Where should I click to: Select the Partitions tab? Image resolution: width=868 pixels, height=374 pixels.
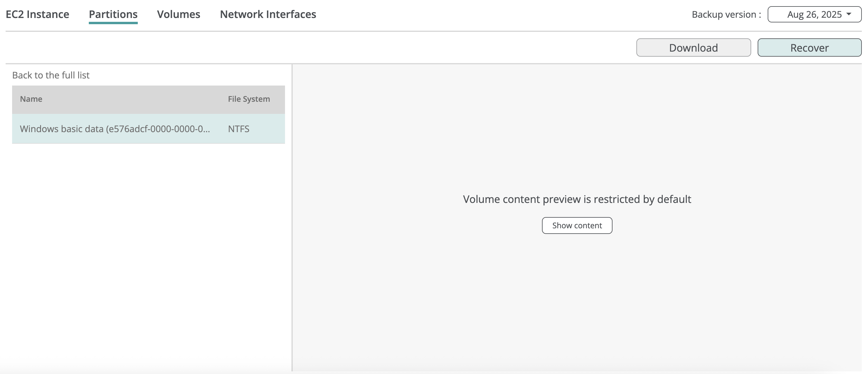click(x=113, y=14)
